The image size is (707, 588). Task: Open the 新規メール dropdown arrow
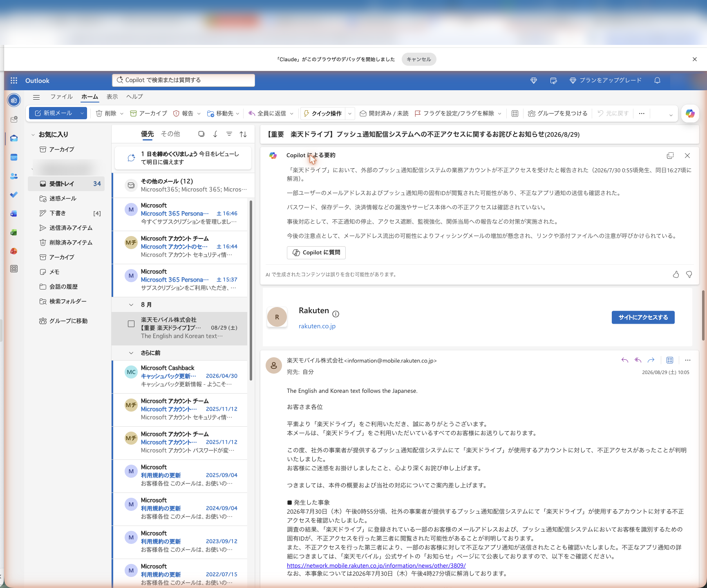pyautogui.click(x=82, y=114)
